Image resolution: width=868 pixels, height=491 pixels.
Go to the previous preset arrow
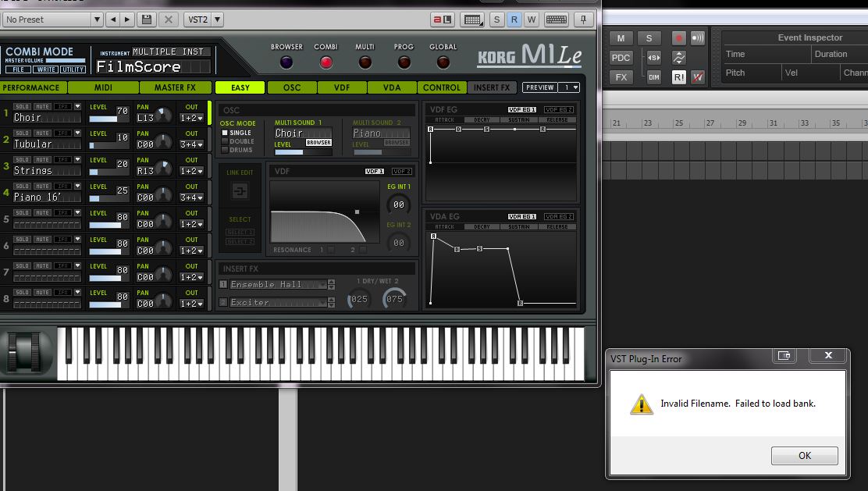113,20
